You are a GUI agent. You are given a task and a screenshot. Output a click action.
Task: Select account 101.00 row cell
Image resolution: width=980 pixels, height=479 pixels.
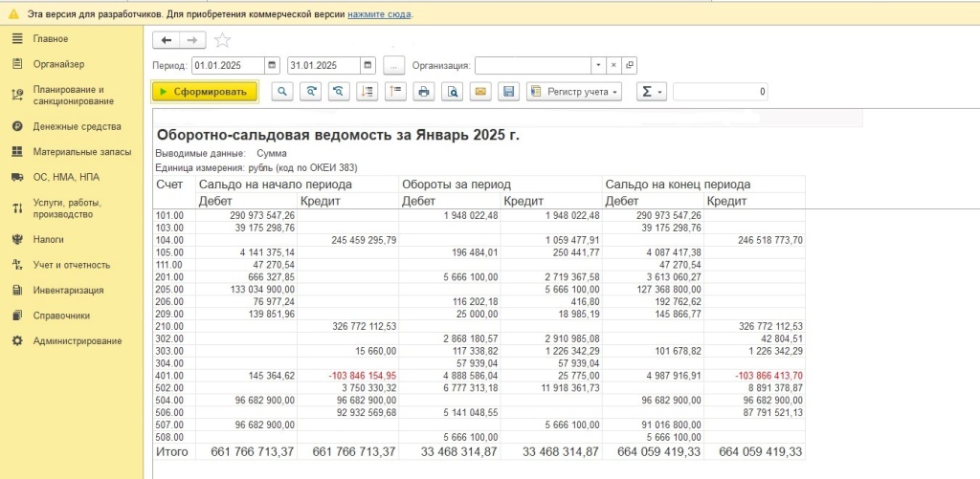(x=174, y=215)
